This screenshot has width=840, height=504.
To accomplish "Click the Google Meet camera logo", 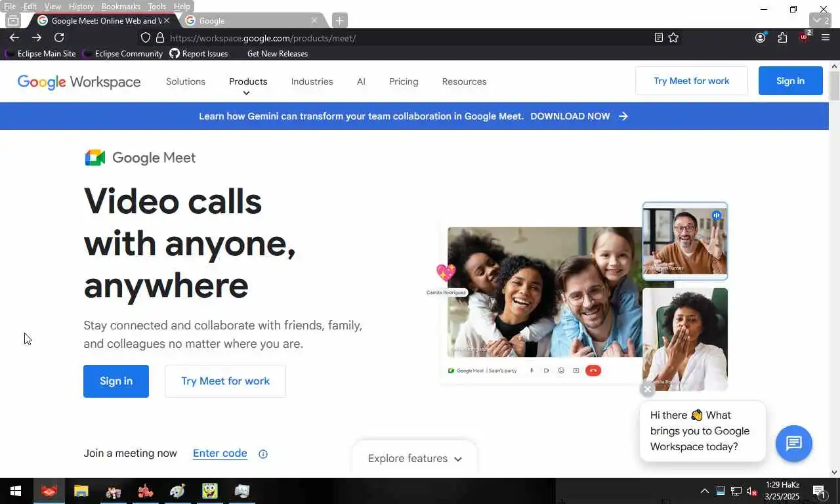I will click(95, 157).
